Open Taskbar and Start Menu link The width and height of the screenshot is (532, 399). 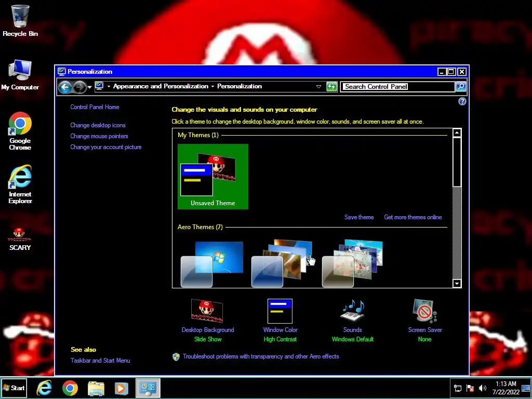(x=100, y=361)
